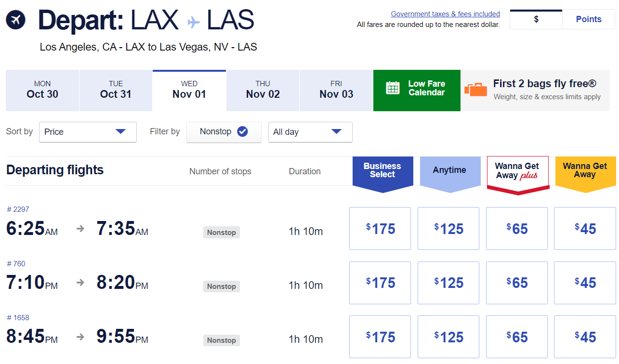Select the $175 Business Select fare for the 8:45 PM flight
Viewport: 619px width, 364px height.
coord(380,337)
